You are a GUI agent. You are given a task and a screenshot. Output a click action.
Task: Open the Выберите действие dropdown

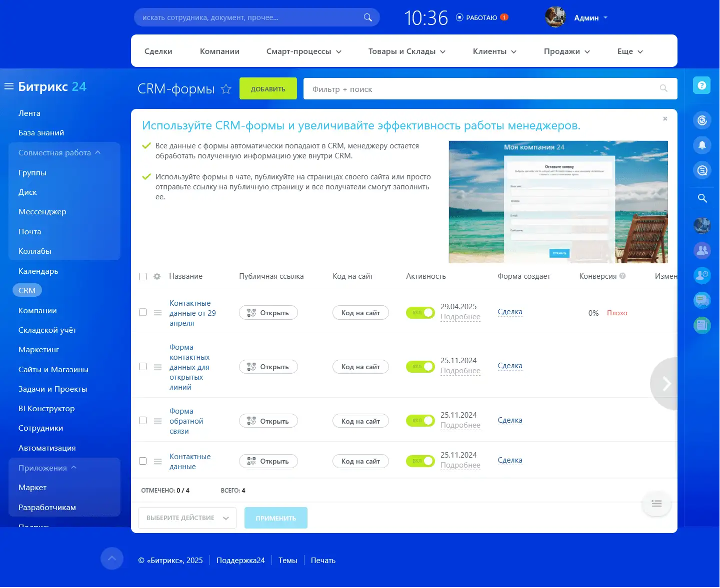(187, 518)
